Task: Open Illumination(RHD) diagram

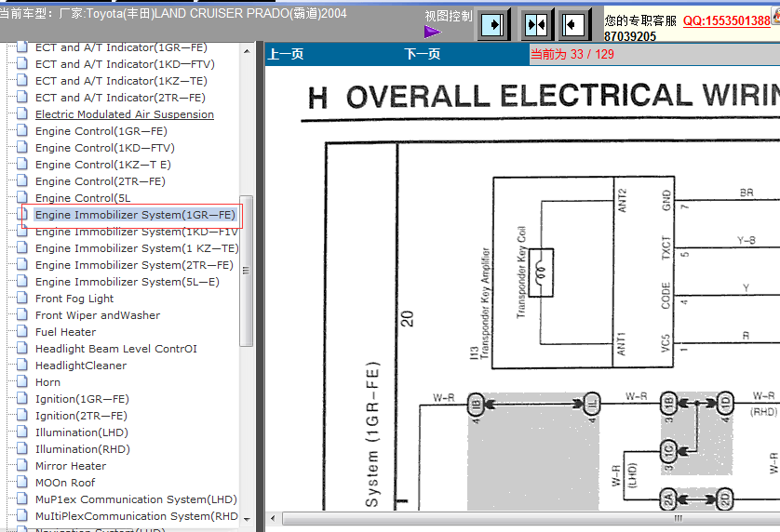Action: tap(83, 449)
